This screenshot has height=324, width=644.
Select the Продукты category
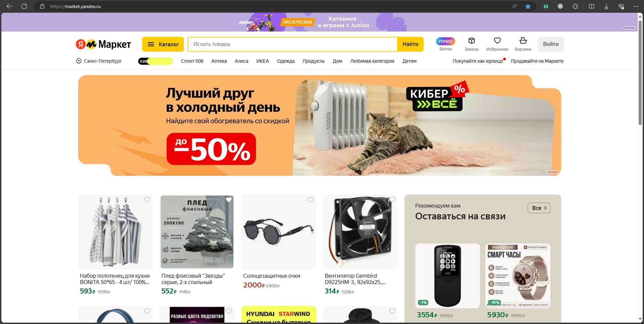(x=314, y=61)
